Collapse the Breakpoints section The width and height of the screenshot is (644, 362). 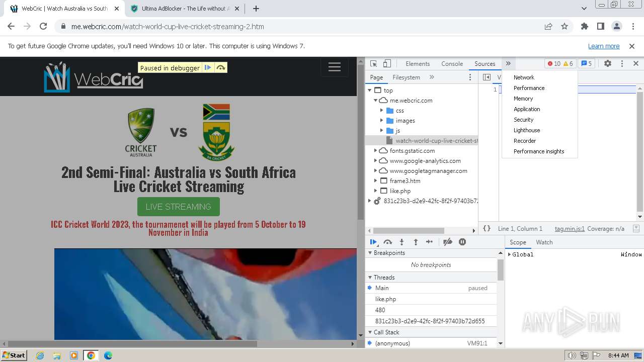(x=370, y=253)
